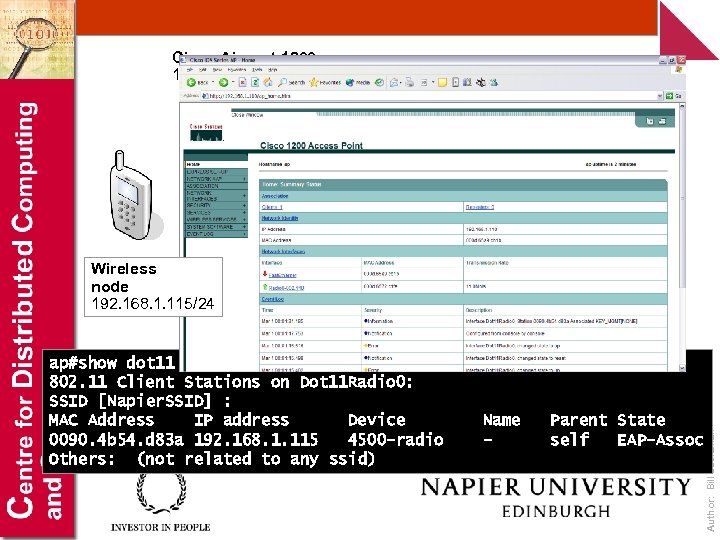Open the Help menu in browser
This screenshot has width=720, height=540.
273,70
